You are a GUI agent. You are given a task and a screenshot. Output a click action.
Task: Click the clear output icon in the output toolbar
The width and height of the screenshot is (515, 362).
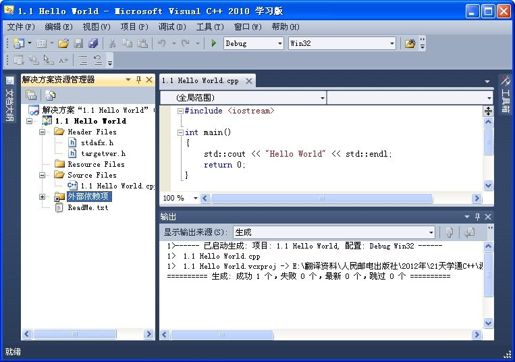click(449, 232)
